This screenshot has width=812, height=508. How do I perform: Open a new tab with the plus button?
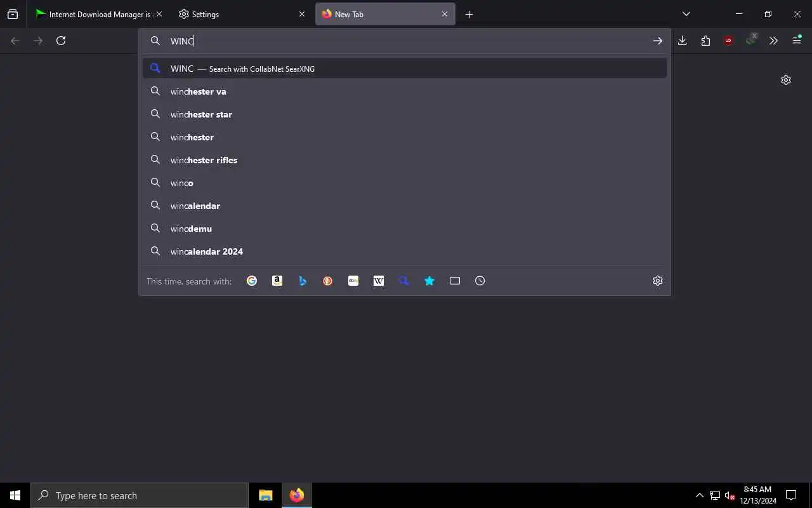(469, 14)
